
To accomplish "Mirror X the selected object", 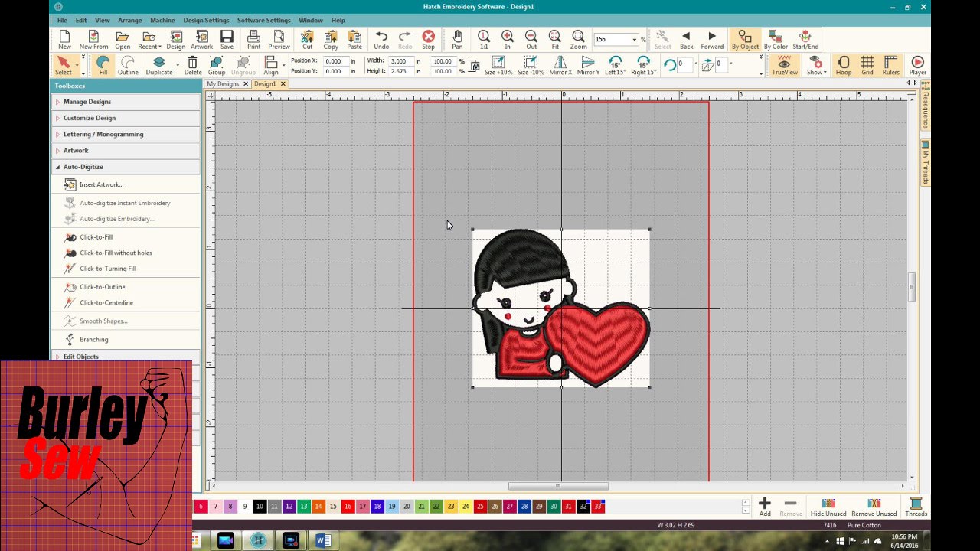I will (560, 66).
